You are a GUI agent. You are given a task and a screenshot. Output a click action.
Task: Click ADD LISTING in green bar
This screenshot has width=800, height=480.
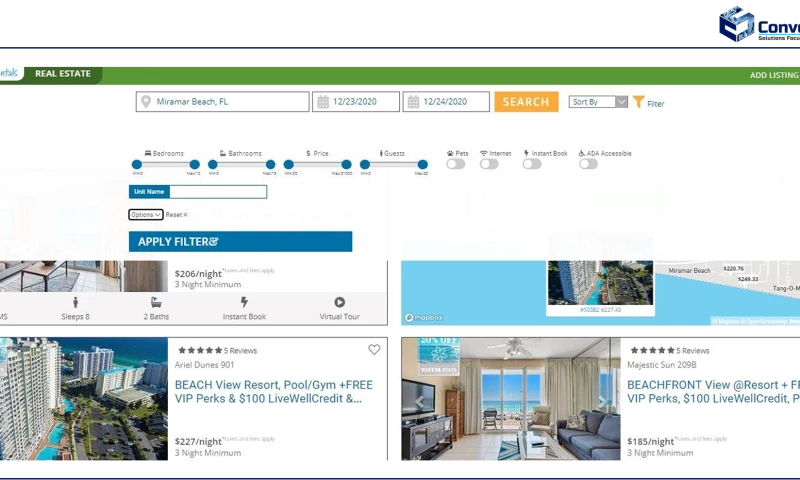tap(774, 75)
